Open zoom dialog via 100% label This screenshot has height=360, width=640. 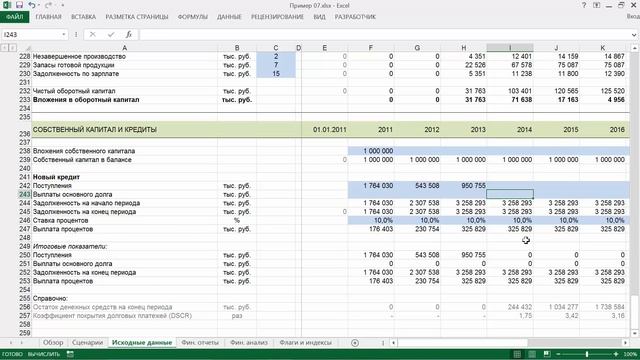pos(630,354)
